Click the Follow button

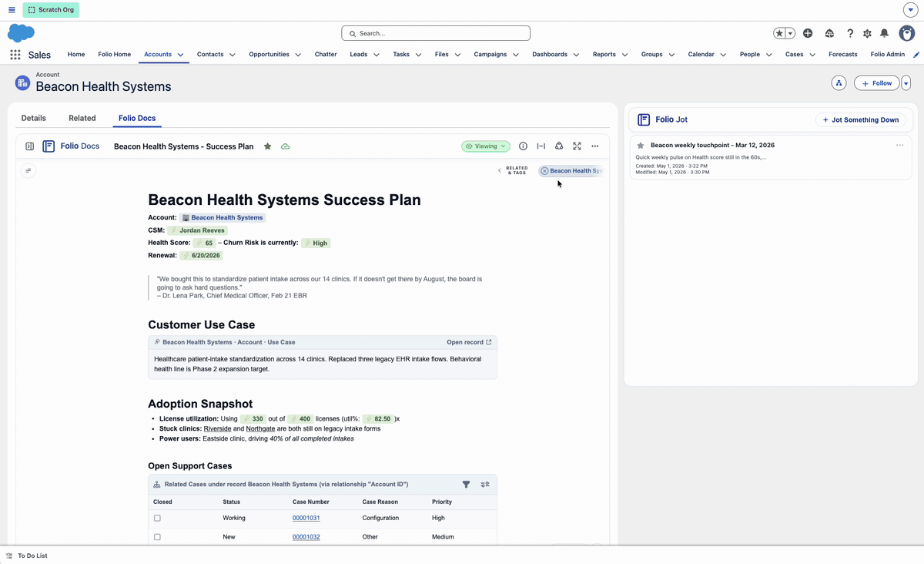pos(877,83)
